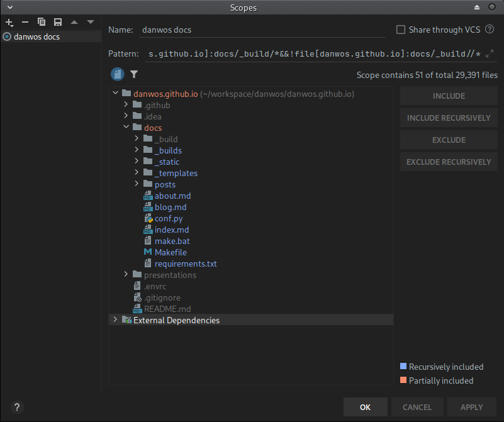Image resolution: width=504 pixels, height=422 pixels.
Task: Select the danwos docs scope entry
Action: tap(36, 37)
